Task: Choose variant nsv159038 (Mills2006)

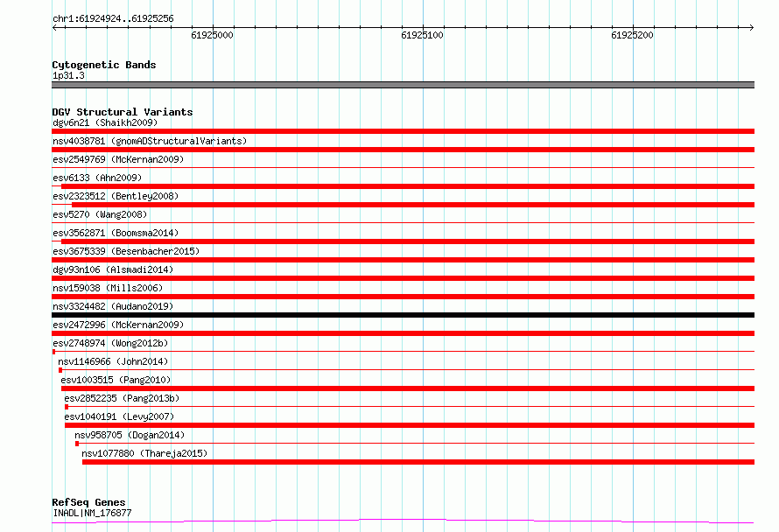Action: (108, 288)
